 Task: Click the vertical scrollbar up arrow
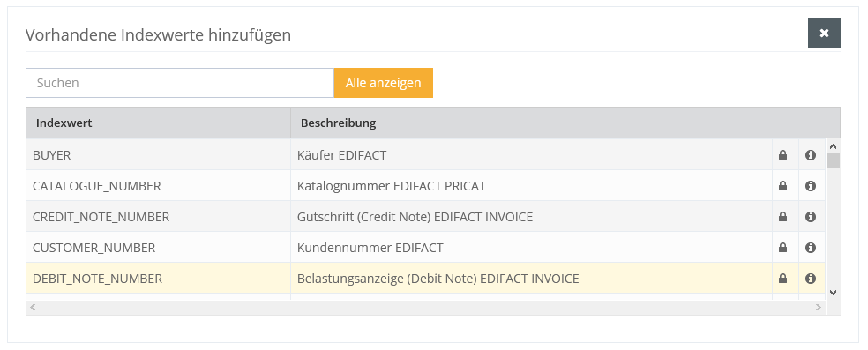coord(833,146)
